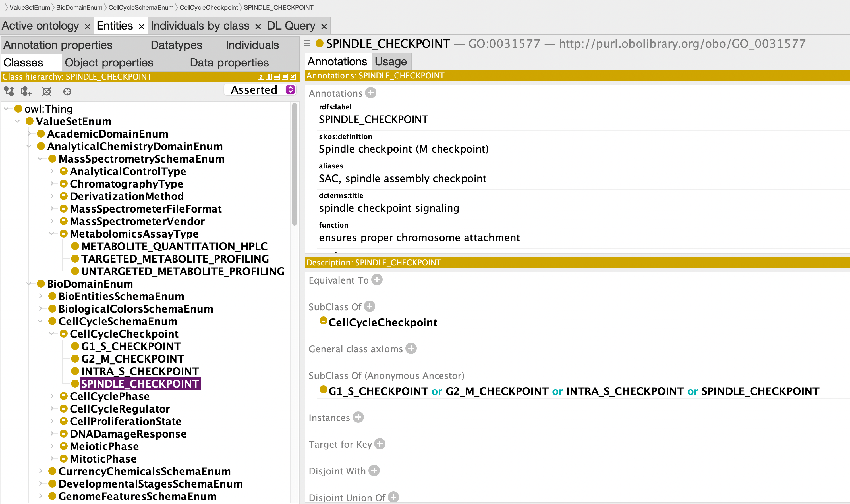Add a SubClass Of axiom

coord(370,306)
